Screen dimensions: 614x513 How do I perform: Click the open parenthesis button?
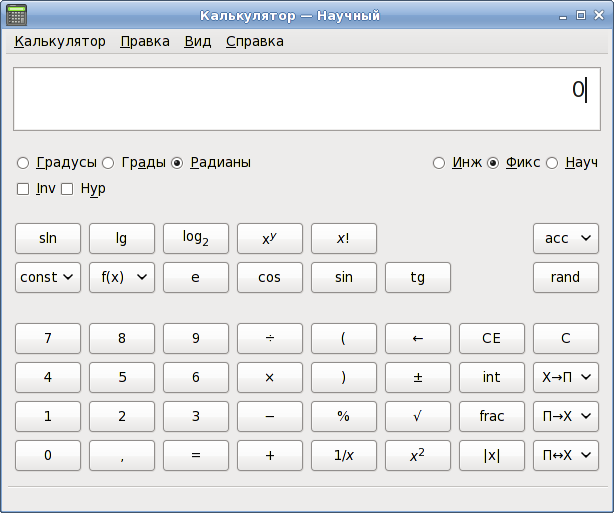coord(344,338)
